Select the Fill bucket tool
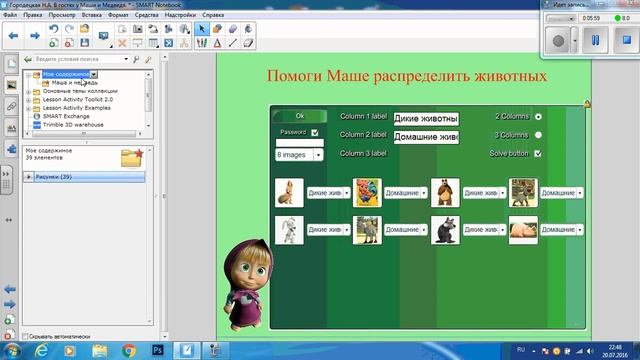The image size is (640, 360). (x=248, y=29)
